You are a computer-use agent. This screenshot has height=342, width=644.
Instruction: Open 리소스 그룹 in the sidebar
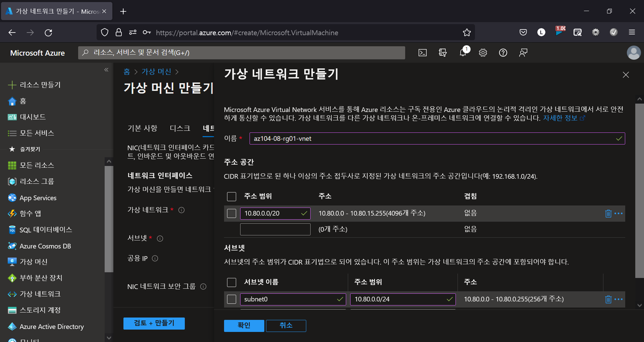(31, 181)
